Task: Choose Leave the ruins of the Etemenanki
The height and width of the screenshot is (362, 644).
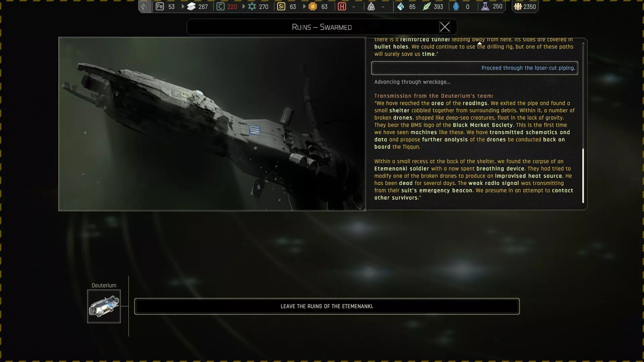Action: pos(327,306)
